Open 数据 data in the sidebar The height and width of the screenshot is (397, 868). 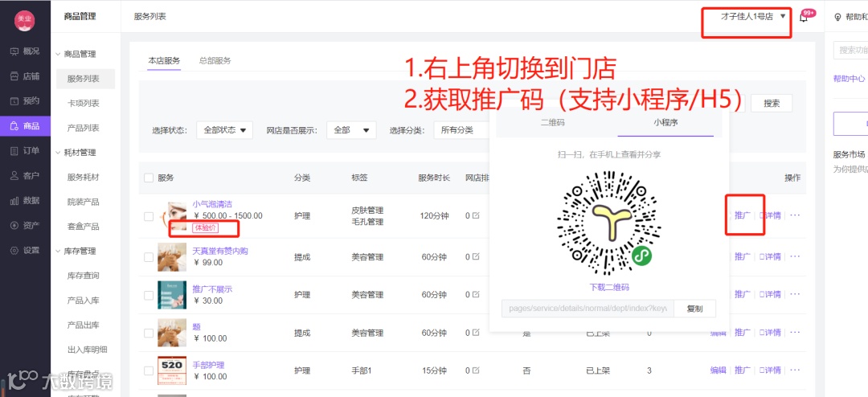point(25,200)
